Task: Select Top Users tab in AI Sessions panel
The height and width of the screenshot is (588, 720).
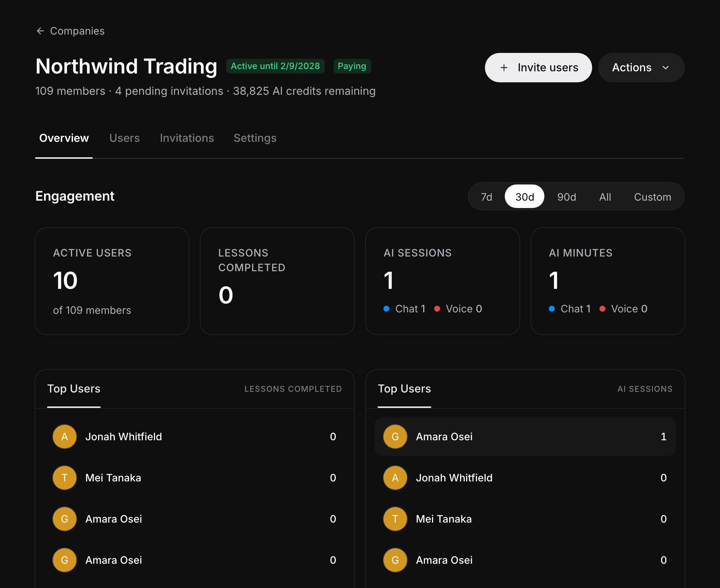Action: (x=404, y=389)
